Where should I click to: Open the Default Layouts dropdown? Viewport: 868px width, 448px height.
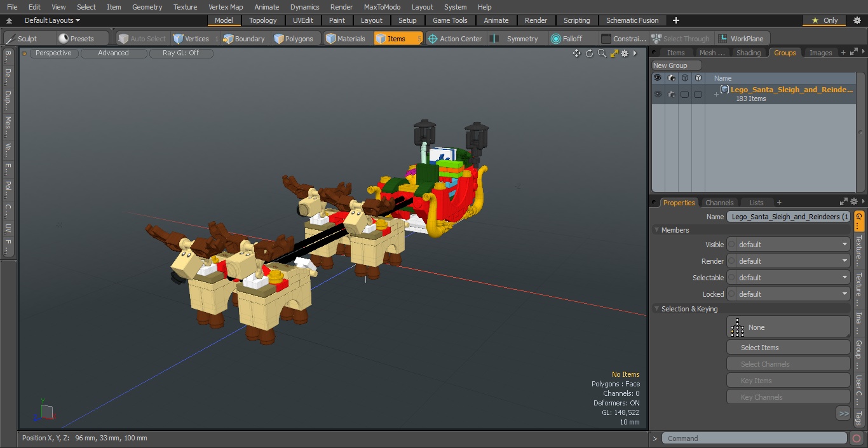(x=52, y=20)
